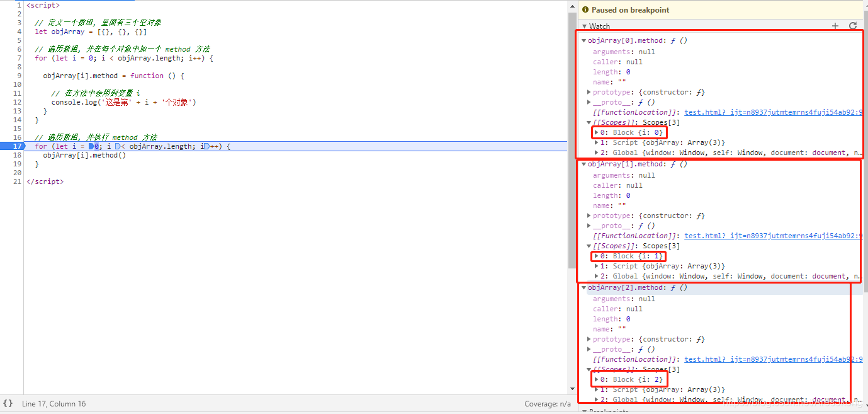868x414 pixels.
Task: Select 'caller: null' under objArray[2].method
Action: (x=617, y=309)
